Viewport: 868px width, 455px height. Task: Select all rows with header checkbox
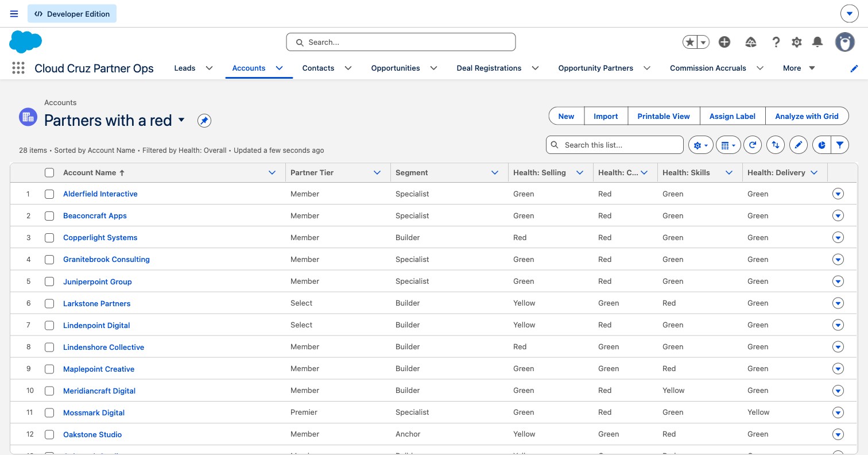(x=49, y=172)
